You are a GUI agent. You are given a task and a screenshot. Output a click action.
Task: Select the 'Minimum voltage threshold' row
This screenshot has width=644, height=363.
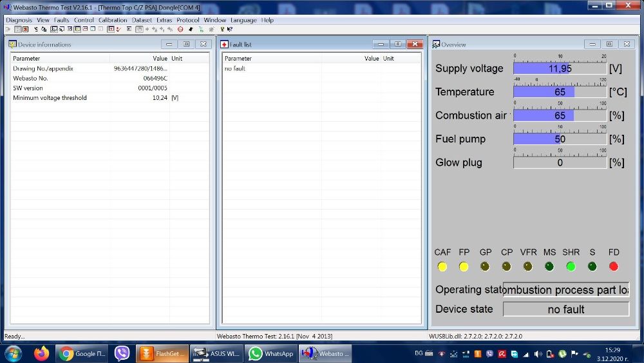[109, 98]
